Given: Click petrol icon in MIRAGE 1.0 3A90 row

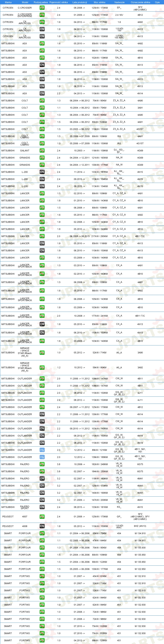Looking at the screenshot, I should click(x=42, y=353).
